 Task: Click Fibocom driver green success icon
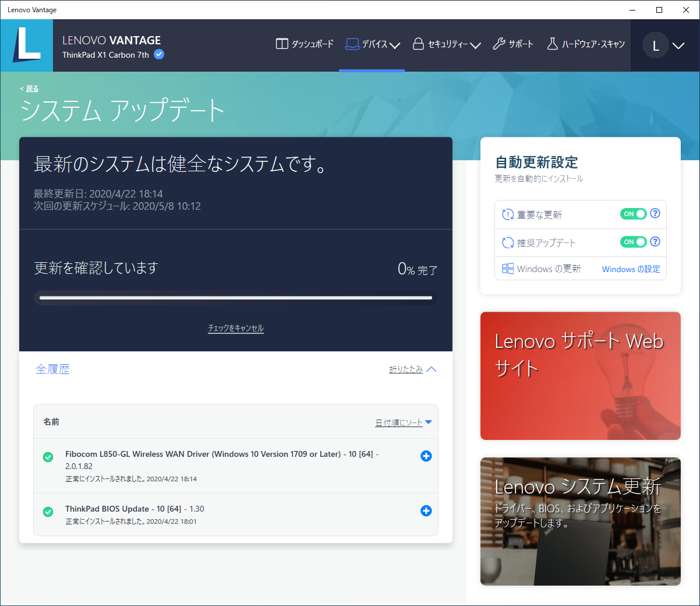[x=48, y=457]
